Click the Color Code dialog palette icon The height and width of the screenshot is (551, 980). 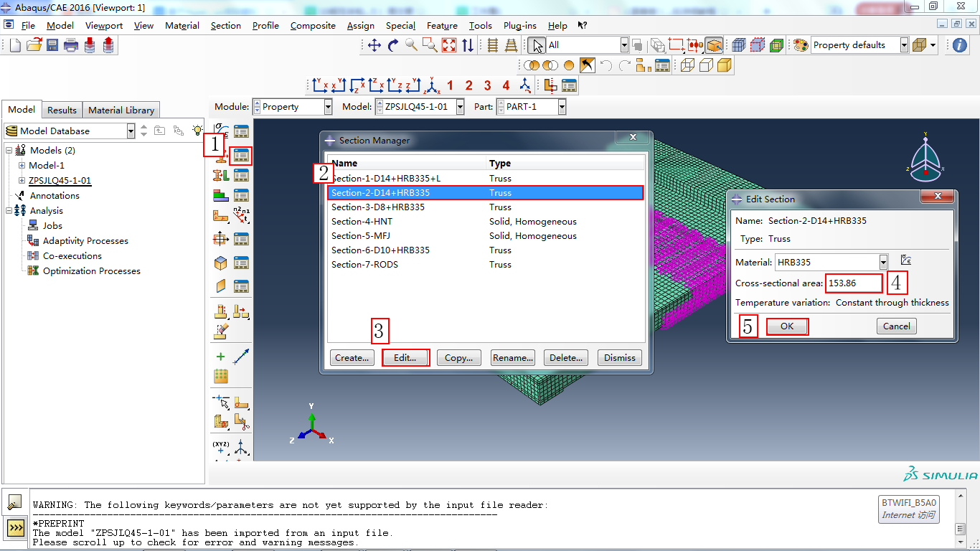[x=801, y=45]
